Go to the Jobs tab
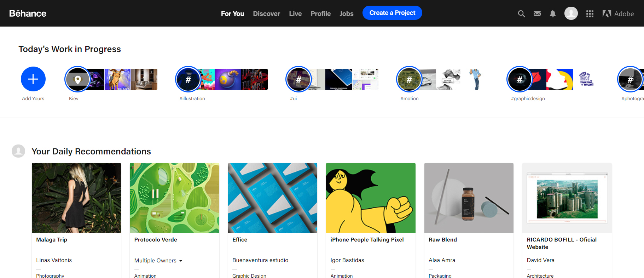The height and width of the screenshot is (278, 644). [346, 14]
